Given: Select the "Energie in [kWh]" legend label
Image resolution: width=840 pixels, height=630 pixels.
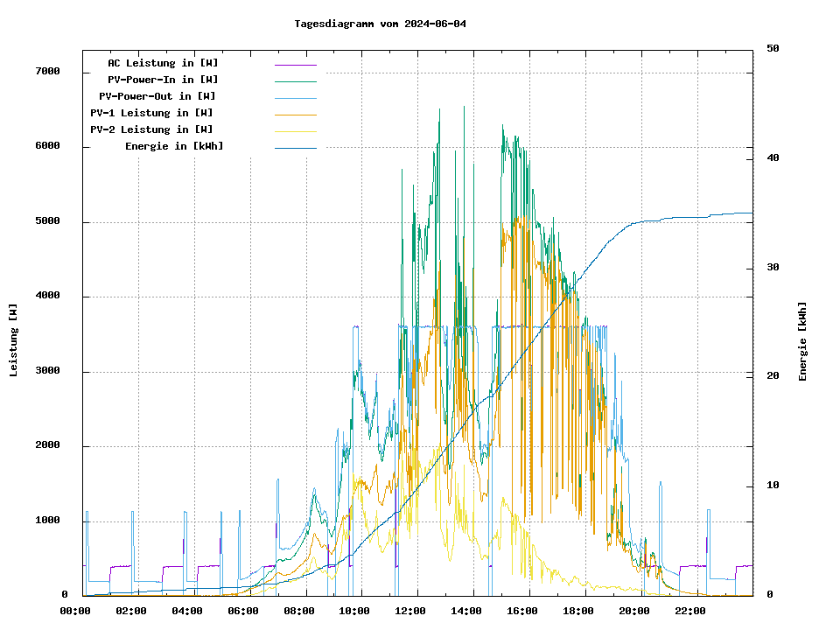Looking at the screenshot, I should (x=174, y=146).
